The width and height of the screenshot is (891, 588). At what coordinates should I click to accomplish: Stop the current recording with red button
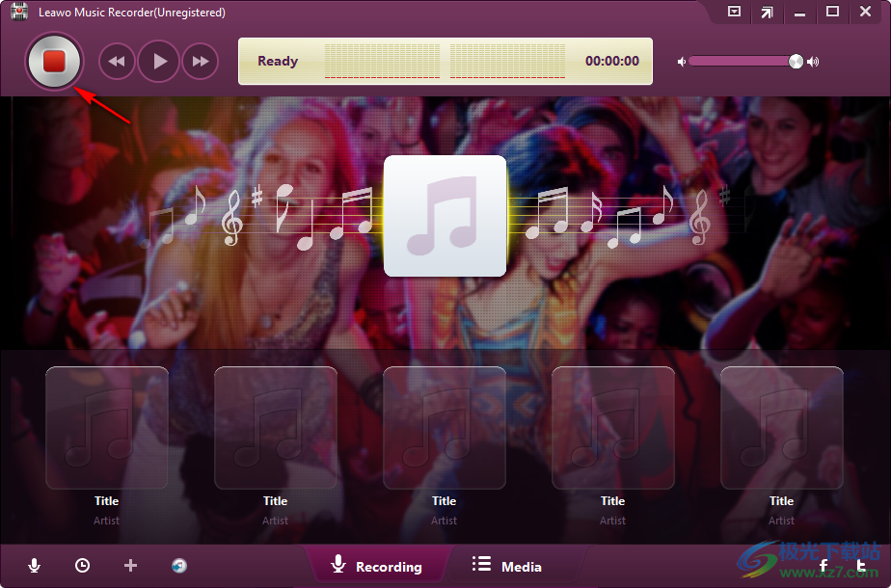click(x=54, y=60)
